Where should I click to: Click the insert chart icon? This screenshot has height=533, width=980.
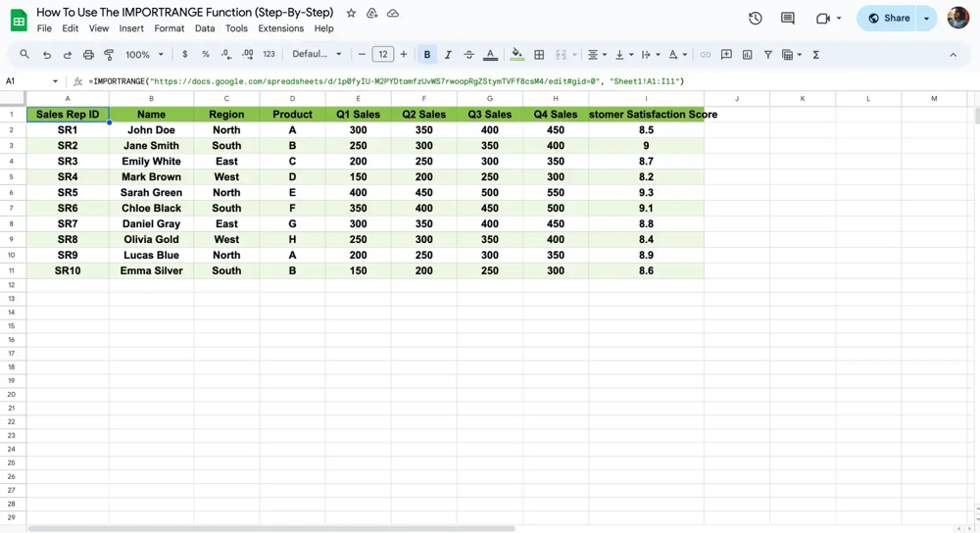(x=747, y=55)
